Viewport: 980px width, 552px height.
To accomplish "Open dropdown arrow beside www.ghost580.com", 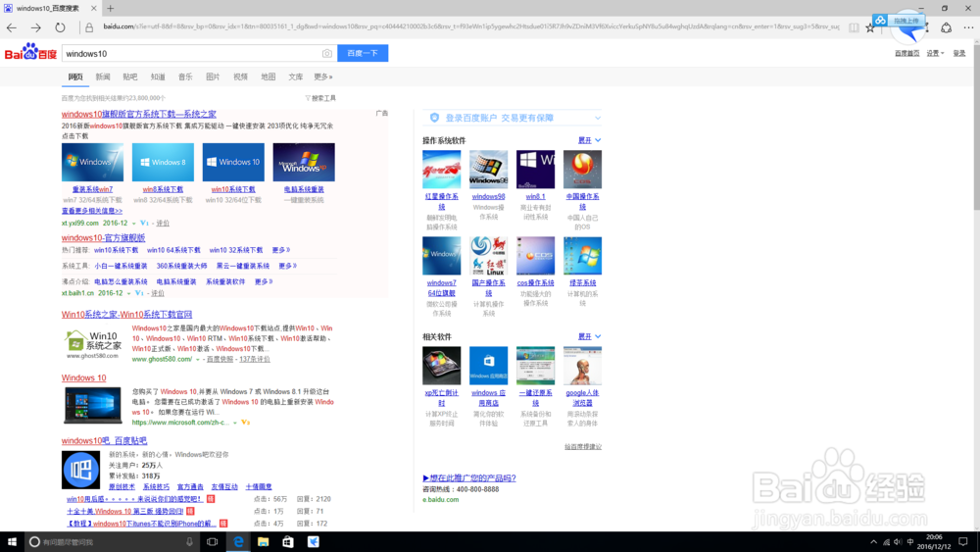I will tap(198, 360).
